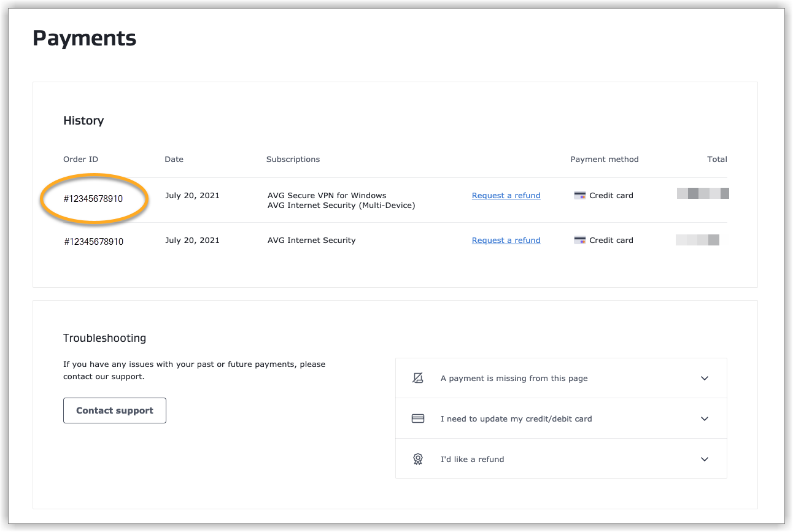
Task: Request a refund for the AVG Secure VPN order
Action: pos(506,196)
